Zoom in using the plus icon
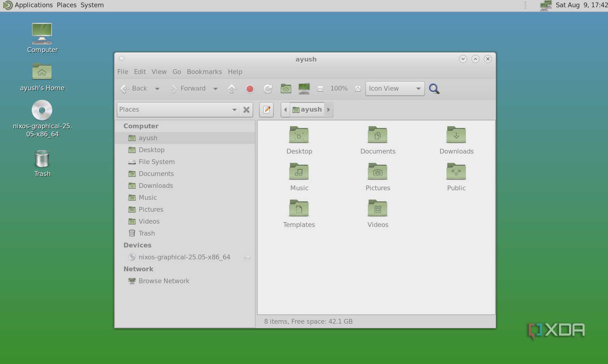The width and height of the screenshot is (608, 364). (357, 88)
